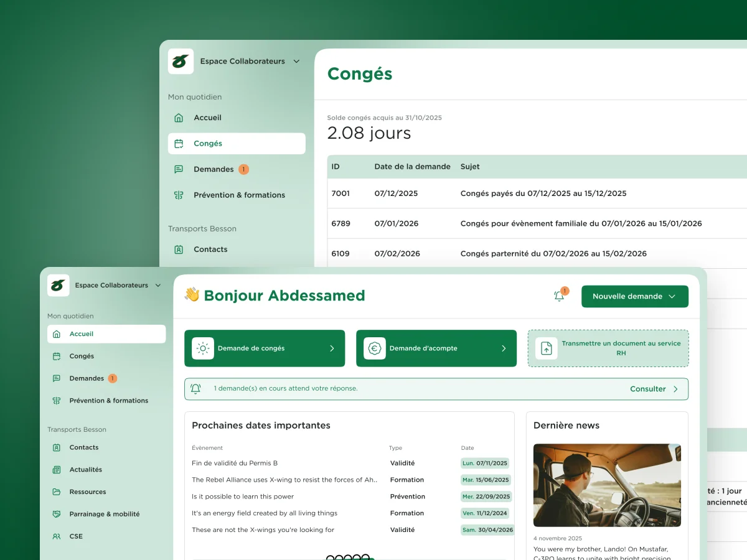Open Contacts in the back window sidebar

(x=237, y=250)
